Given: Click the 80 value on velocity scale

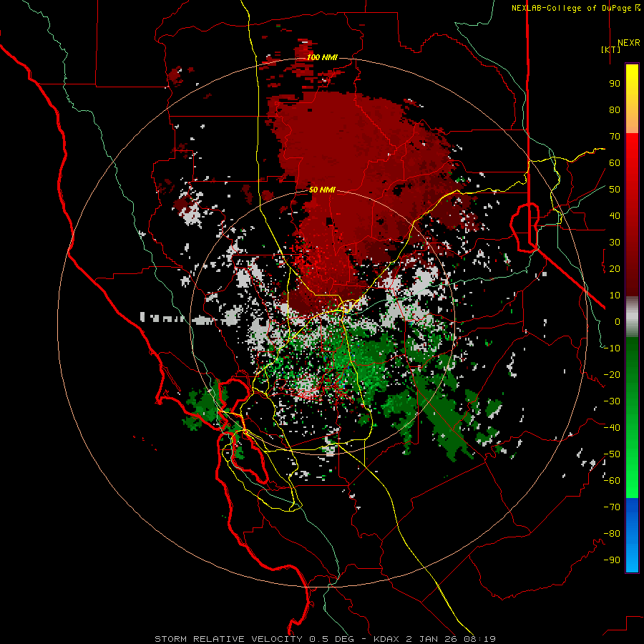Looking at the screenshot, I should (615, 110).
